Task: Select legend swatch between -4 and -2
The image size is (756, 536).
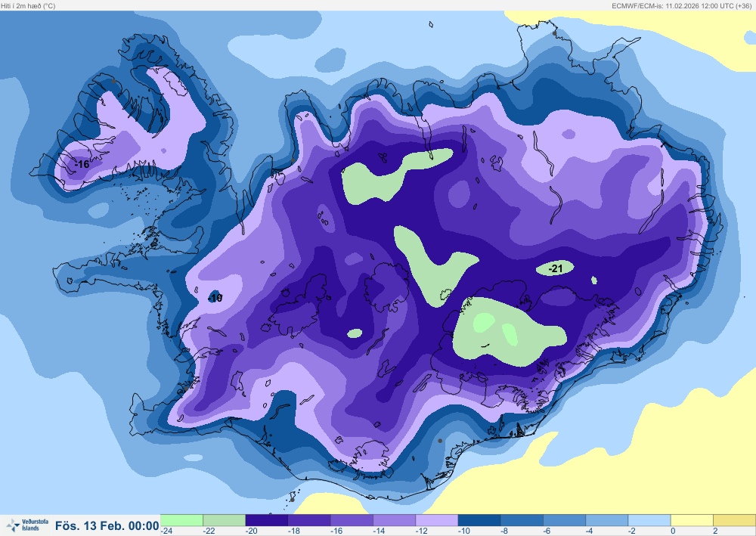Action: click(607, 520)
